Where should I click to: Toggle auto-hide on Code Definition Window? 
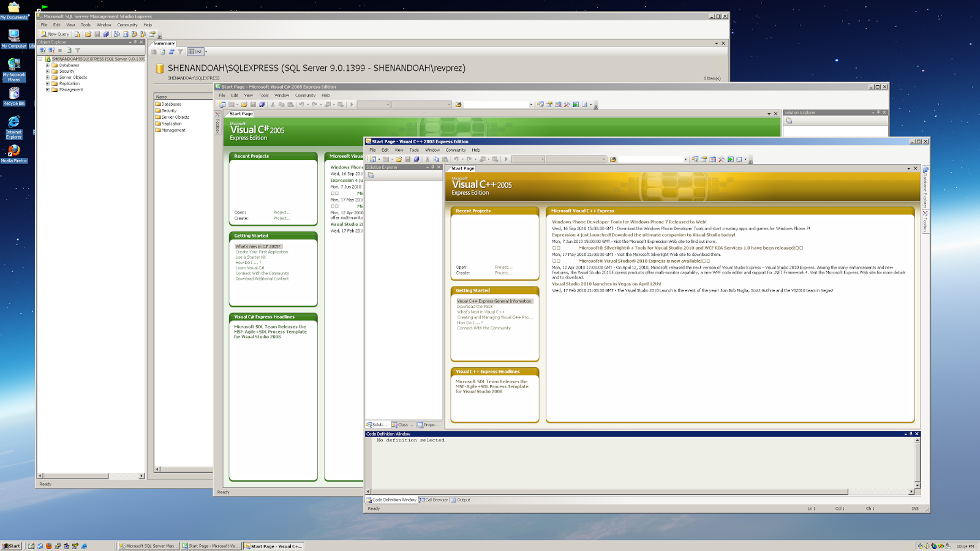point(911,433)
